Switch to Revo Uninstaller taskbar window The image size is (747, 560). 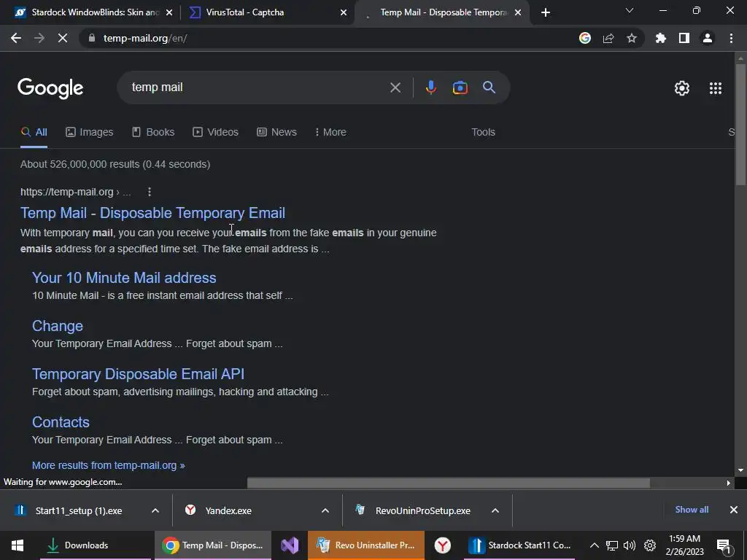point(366,545)
